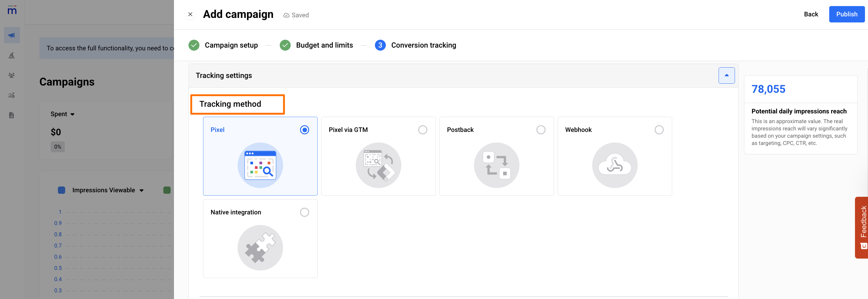Screen dimensions: 868x299
Task: Go to the Campaign setup step
Action: (231, 45)
